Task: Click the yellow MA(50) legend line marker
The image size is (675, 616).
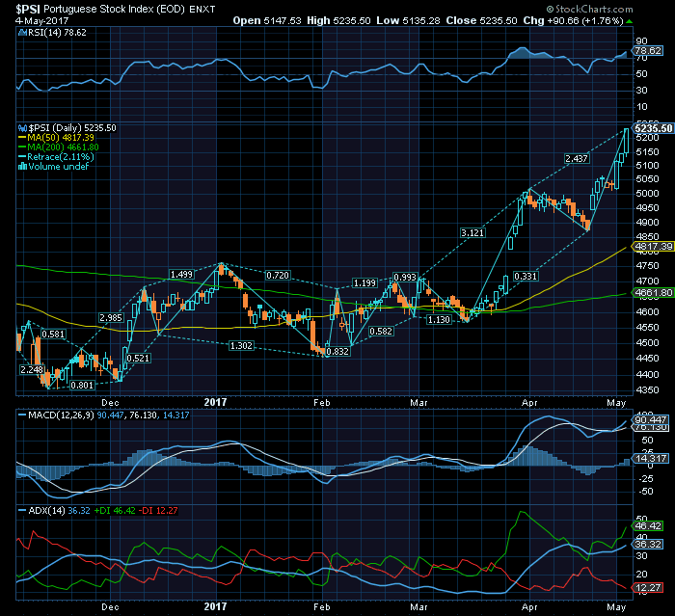Action: click(x=23, y=138)
